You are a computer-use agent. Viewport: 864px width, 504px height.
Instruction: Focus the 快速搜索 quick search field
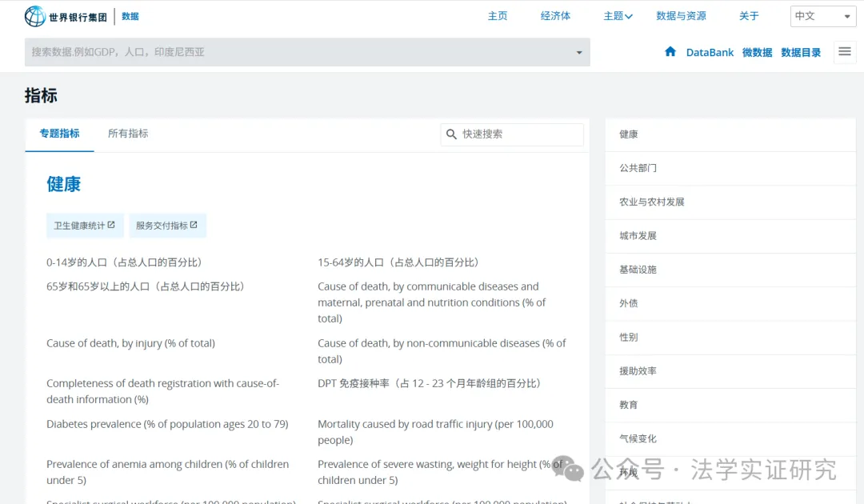coord(512,134)
